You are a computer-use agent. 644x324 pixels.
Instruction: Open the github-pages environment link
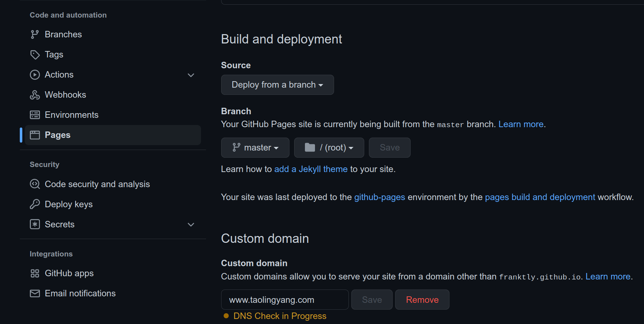tap(379, 197)
